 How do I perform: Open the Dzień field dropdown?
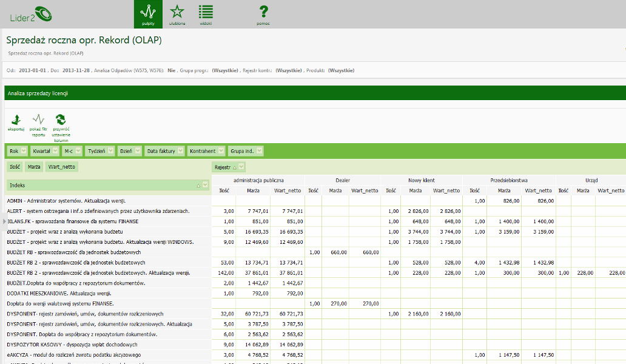138,151
